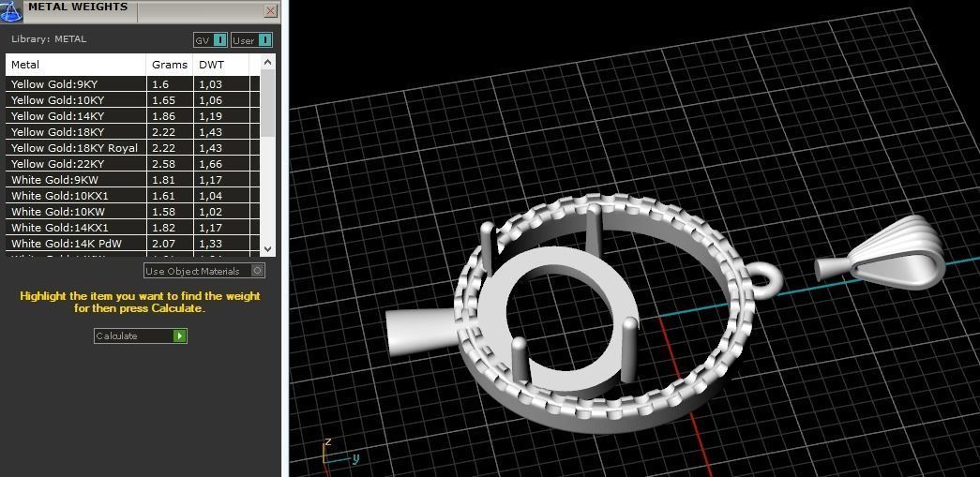Screen dimensions: 980x477
Task: Click the 1.6 grams value
Action: click(160, 84)
